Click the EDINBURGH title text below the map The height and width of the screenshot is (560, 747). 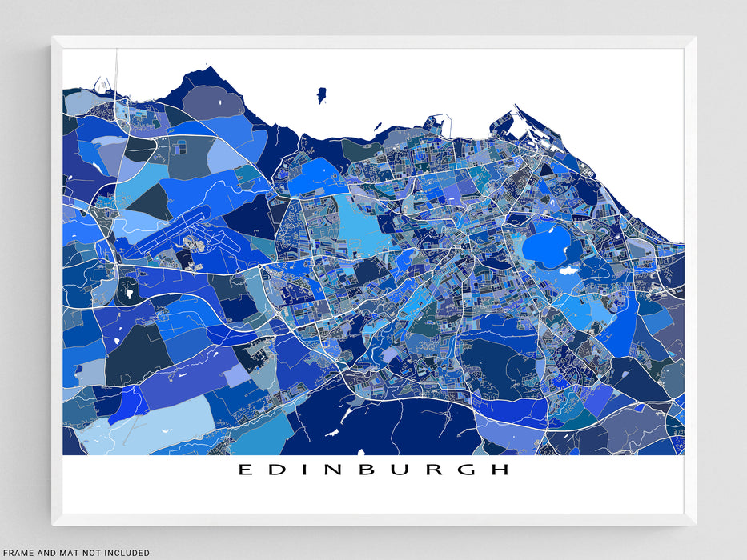tap(373, 470)
